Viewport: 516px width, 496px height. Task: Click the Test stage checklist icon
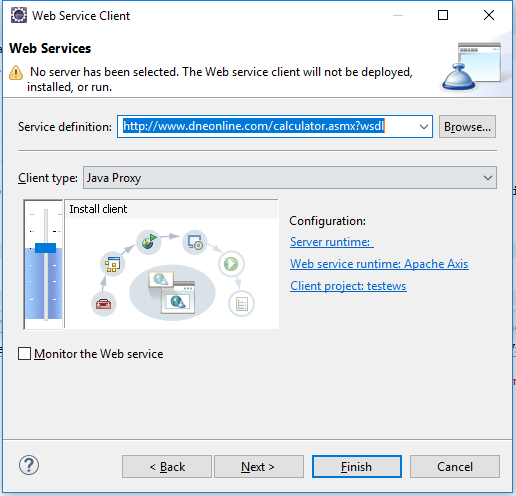241,304
